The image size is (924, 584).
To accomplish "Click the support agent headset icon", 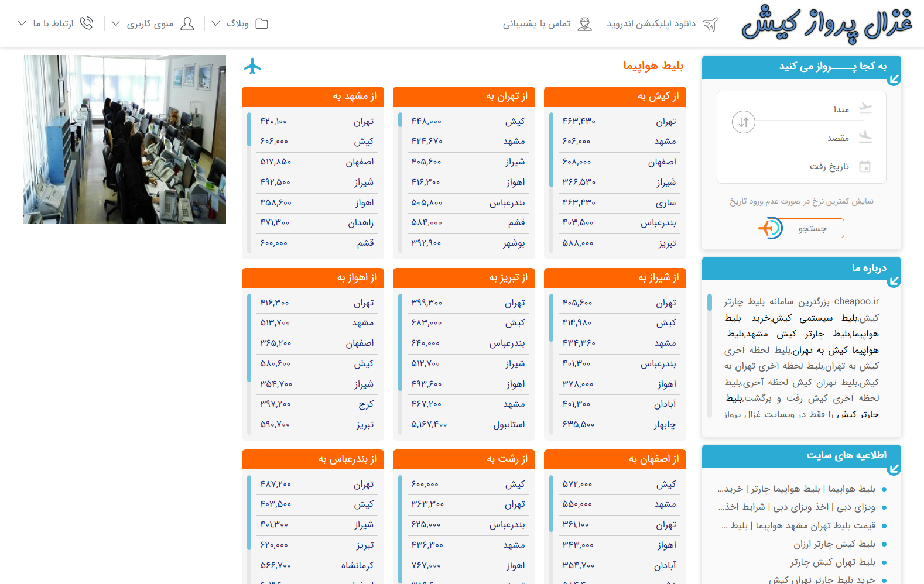I will [584, 24].
